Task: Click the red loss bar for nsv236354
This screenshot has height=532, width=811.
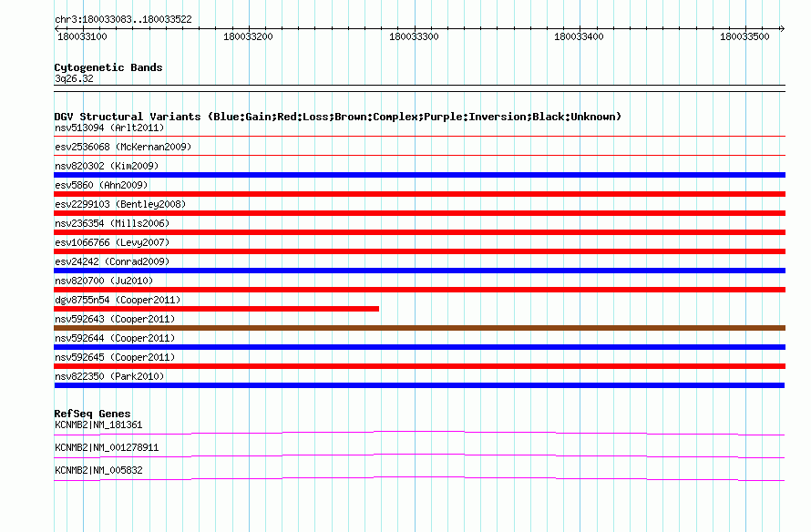Action: pos(419,232)
